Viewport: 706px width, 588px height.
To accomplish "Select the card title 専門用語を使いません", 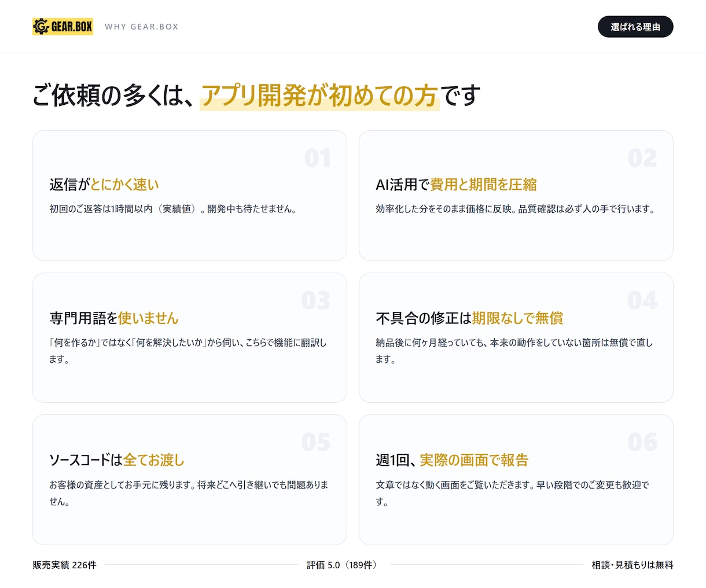I will (114, 318).
